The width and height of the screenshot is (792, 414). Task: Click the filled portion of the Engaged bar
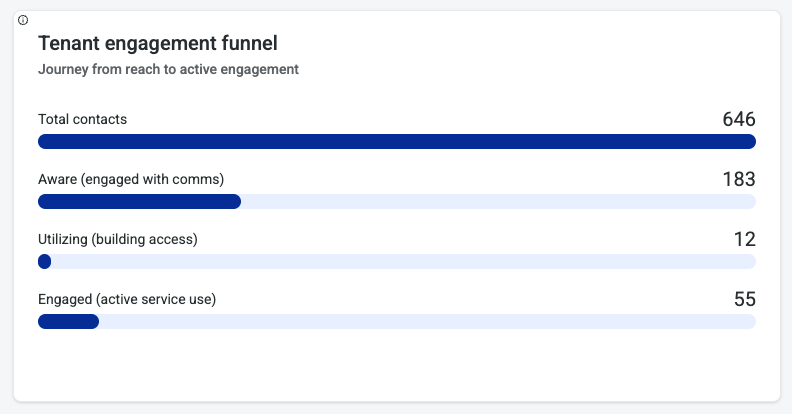coord(68,322)
